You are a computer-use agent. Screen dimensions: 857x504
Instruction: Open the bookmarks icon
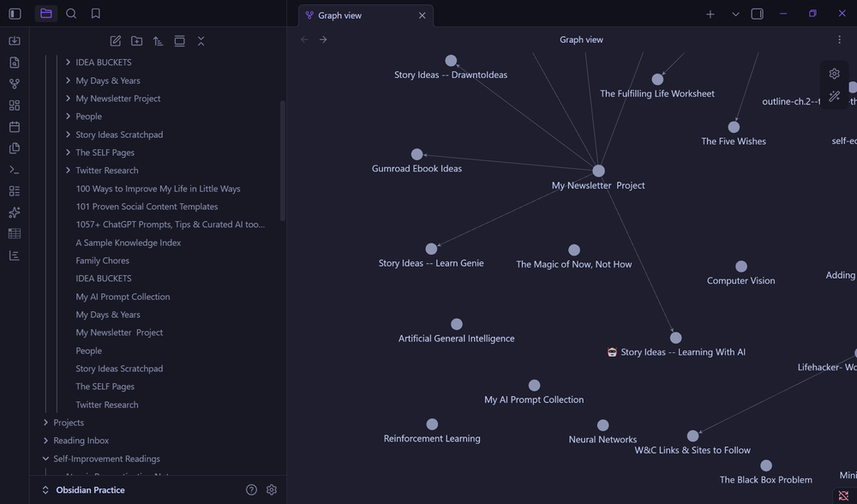(96, 14)
